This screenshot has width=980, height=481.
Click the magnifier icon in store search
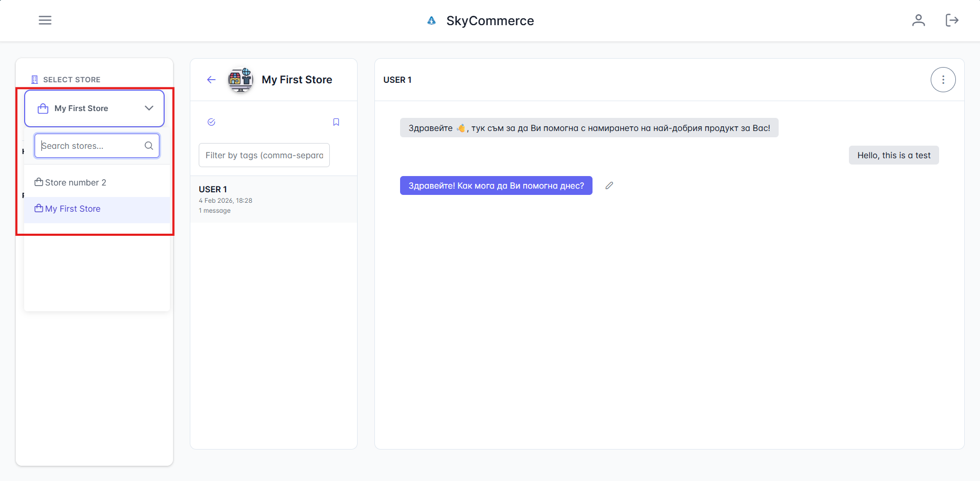pyautogui.click(x=149, y=146)
